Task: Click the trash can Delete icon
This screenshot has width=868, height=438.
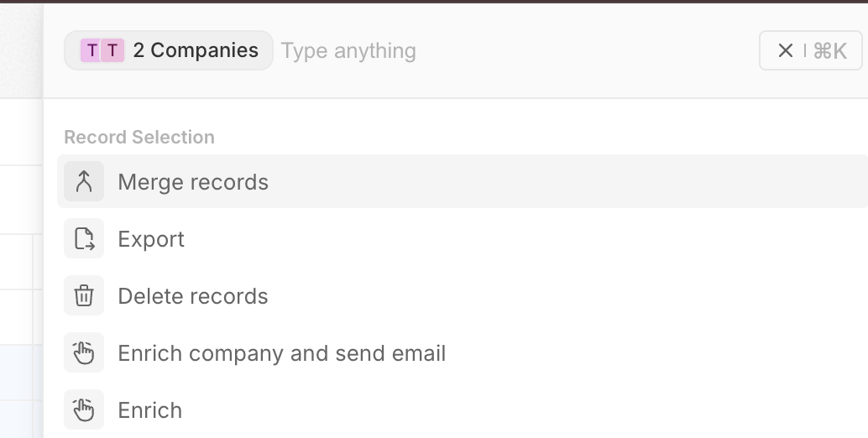Action: (x=84, y=296)
